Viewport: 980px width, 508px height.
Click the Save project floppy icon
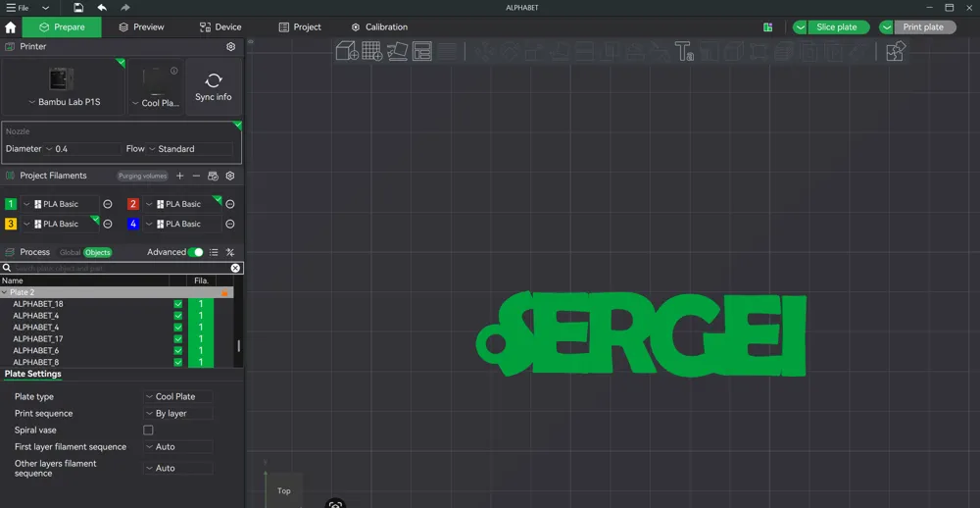(78, 8)
